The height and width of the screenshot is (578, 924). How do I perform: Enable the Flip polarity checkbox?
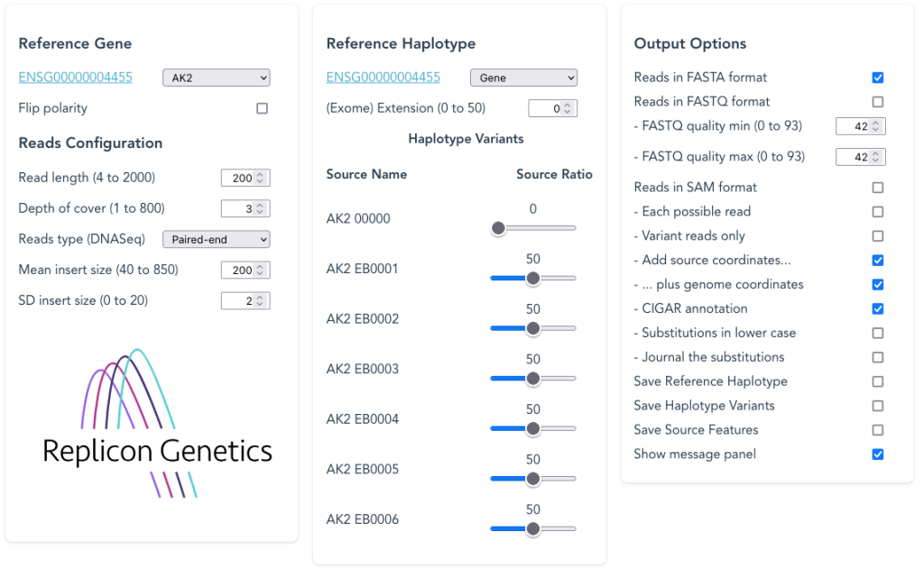[x=262, y=108]
